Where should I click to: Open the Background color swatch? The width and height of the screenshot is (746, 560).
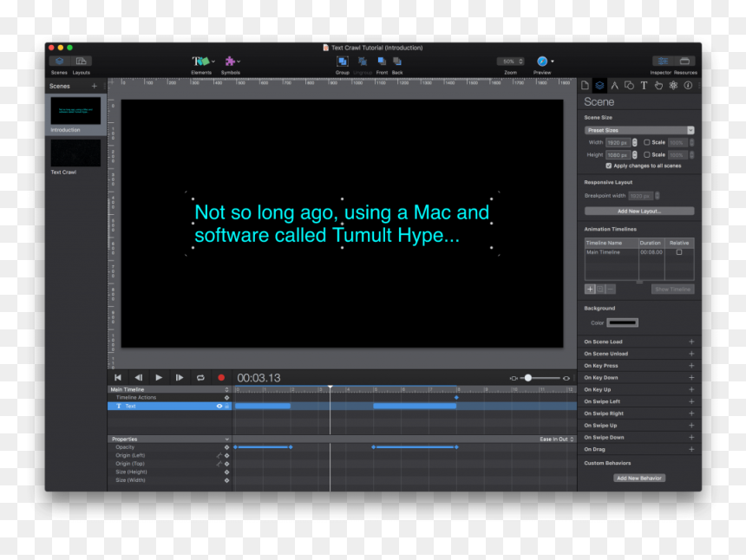point(622,322)
